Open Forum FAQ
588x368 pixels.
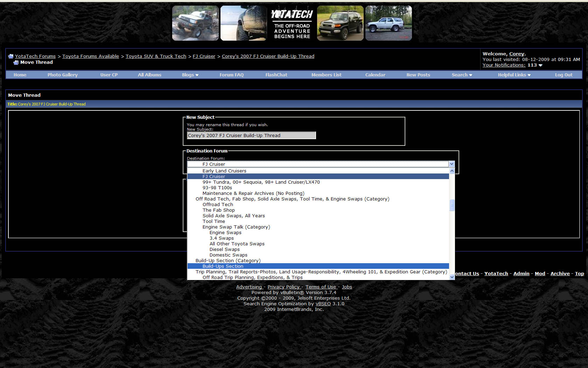coord(232,75)
